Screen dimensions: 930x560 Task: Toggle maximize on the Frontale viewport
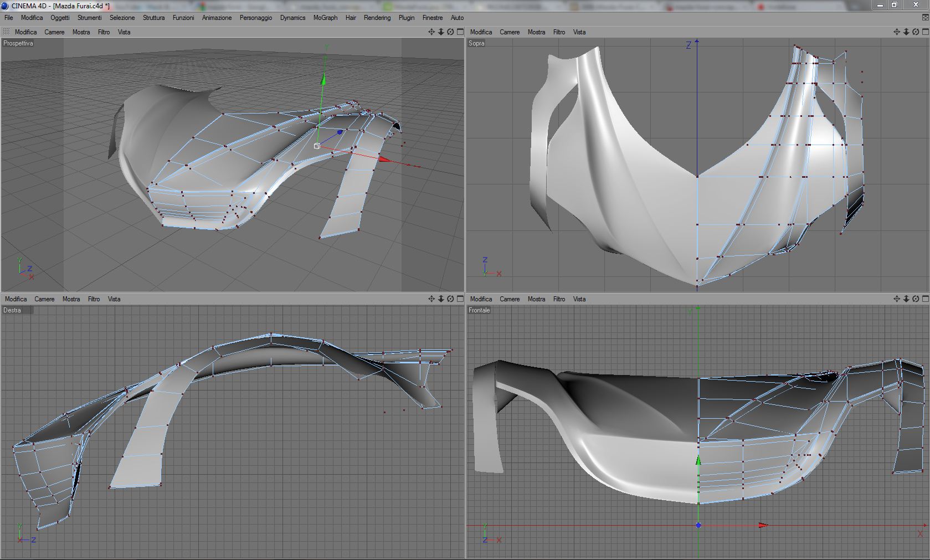pos(925,299)
